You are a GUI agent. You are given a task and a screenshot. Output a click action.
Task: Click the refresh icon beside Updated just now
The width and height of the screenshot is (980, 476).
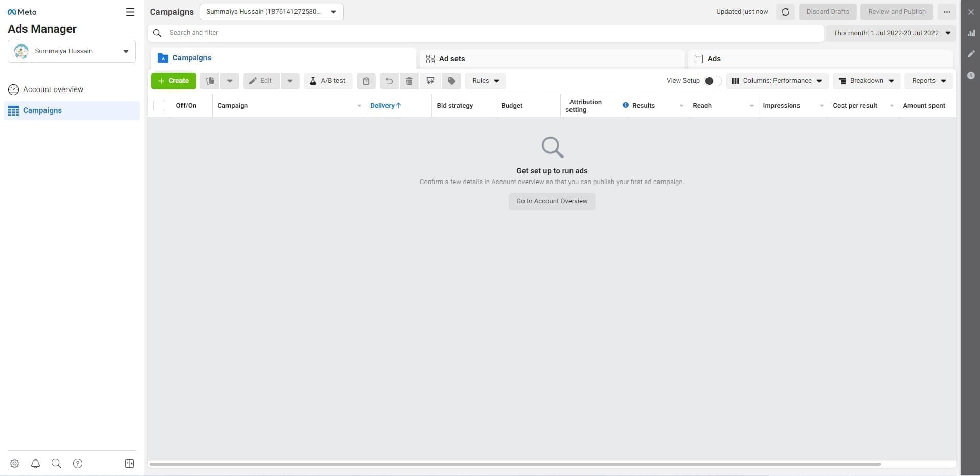(x=785, y=12)
